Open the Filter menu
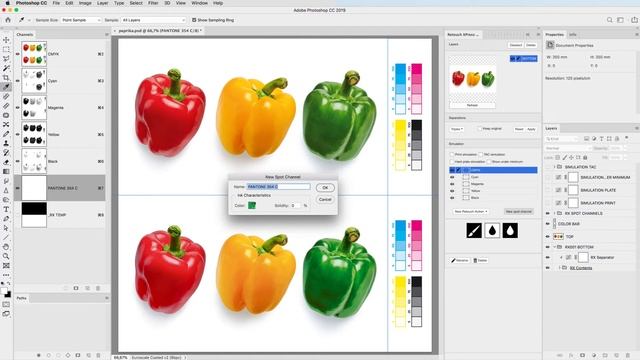 (153, 3)
